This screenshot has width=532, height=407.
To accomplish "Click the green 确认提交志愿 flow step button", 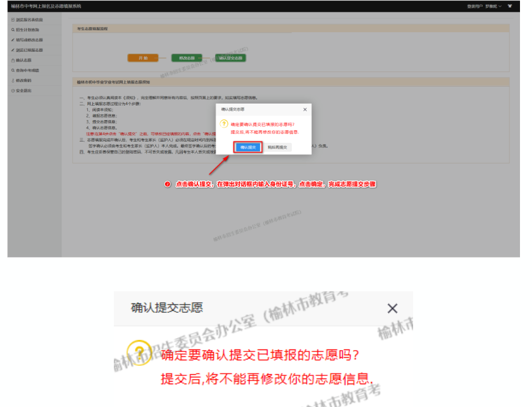I will pos(230,58).
